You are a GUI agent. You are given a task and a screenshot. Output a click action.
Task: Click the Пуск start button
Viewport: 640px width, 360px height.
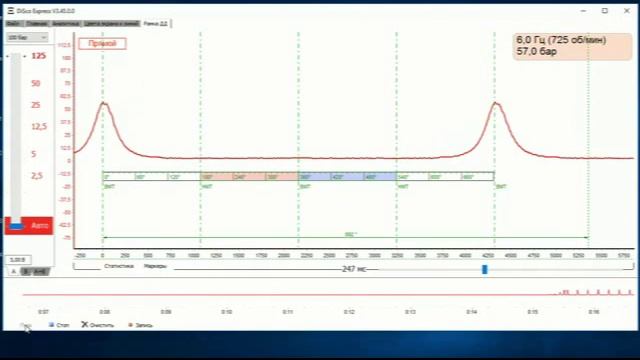(x=26, y=325)
